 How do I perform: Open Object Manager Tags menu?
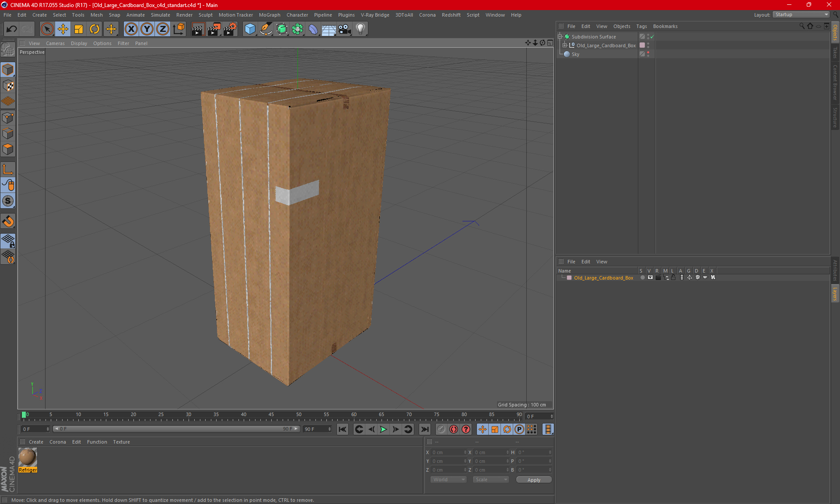click(x=641, y=26)
